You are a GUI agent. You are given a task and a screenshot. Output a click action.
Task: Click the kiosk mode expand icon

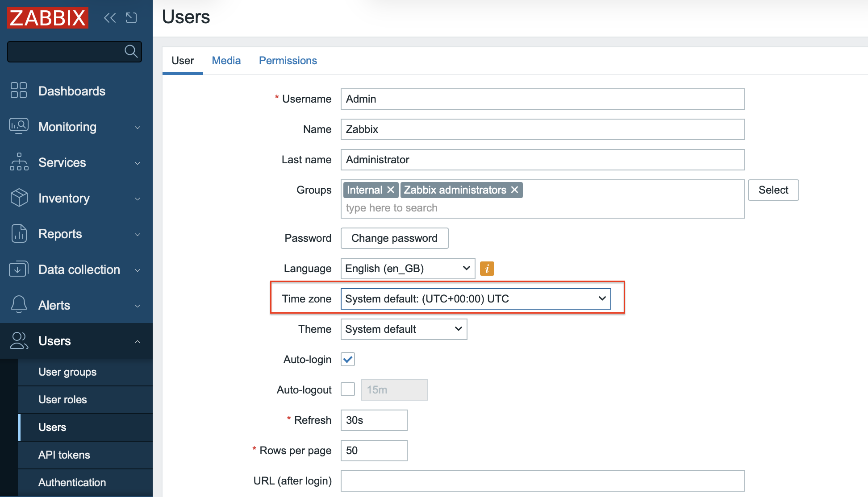coord(131,18)
